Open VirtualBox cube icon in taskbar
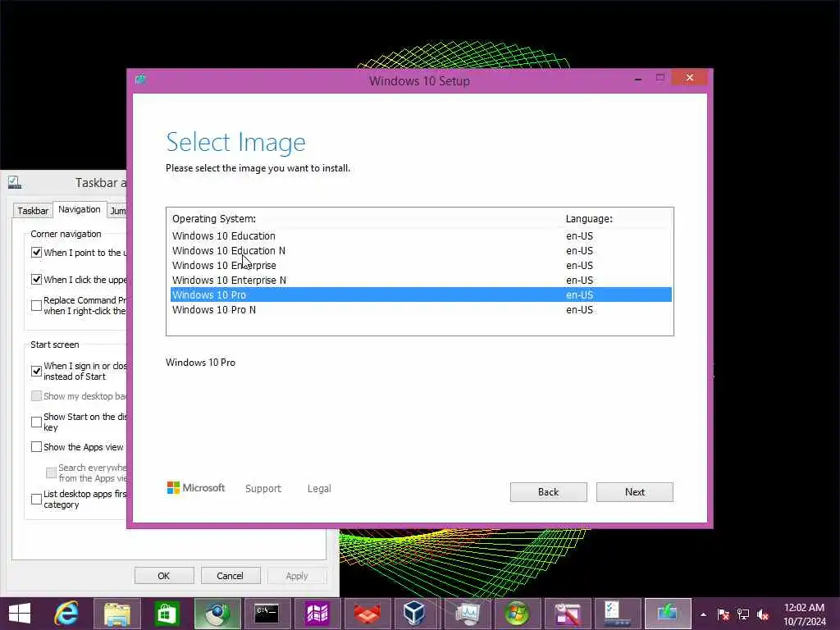840x630 pixels. tap(414, 614)
